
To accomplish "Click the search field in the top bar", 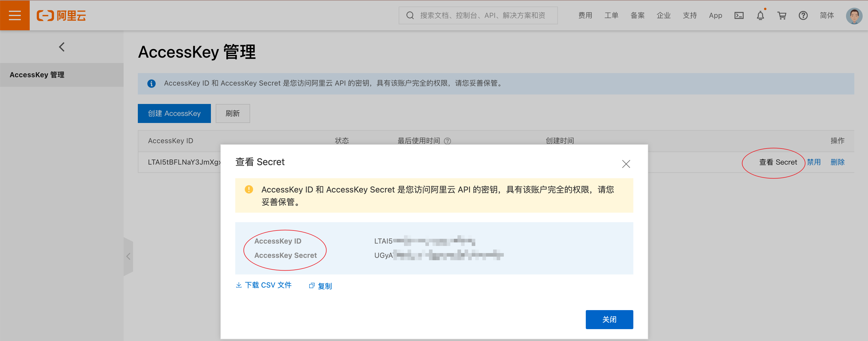I will click(478, 15).
